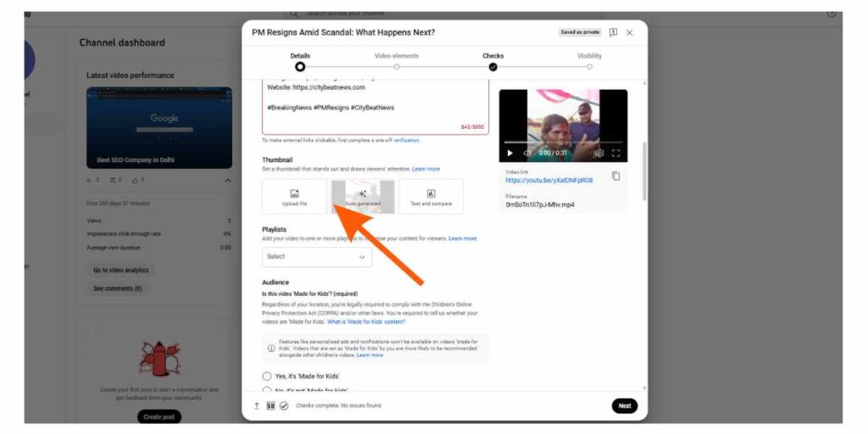Click the Upload file thumbnail option

294,197
